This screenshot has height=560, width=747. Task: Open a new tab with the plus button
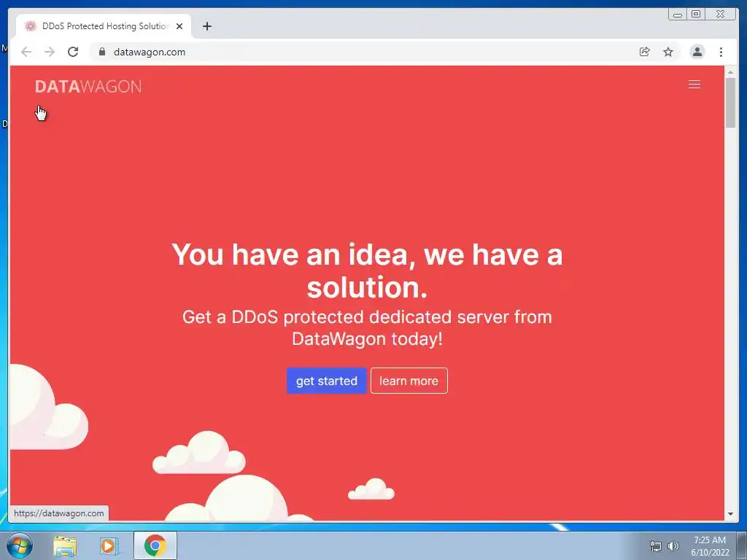pyautogui.click(x=206, y=26)
